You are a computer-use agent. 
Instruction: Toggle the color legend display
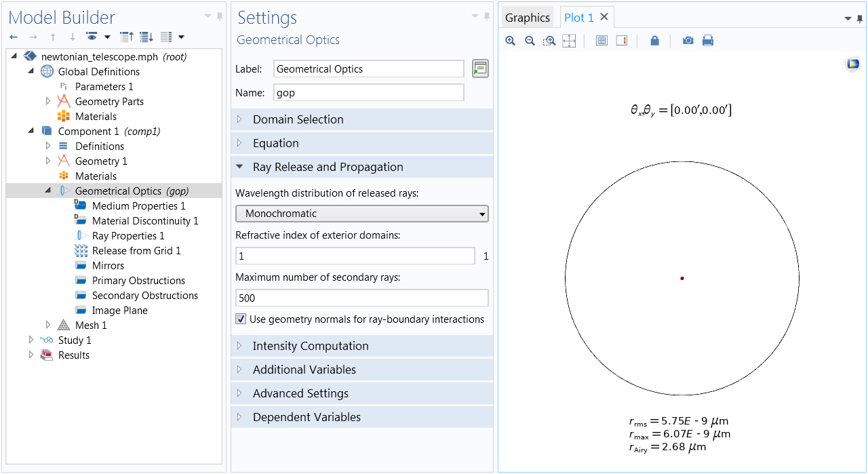click(622, 41)
